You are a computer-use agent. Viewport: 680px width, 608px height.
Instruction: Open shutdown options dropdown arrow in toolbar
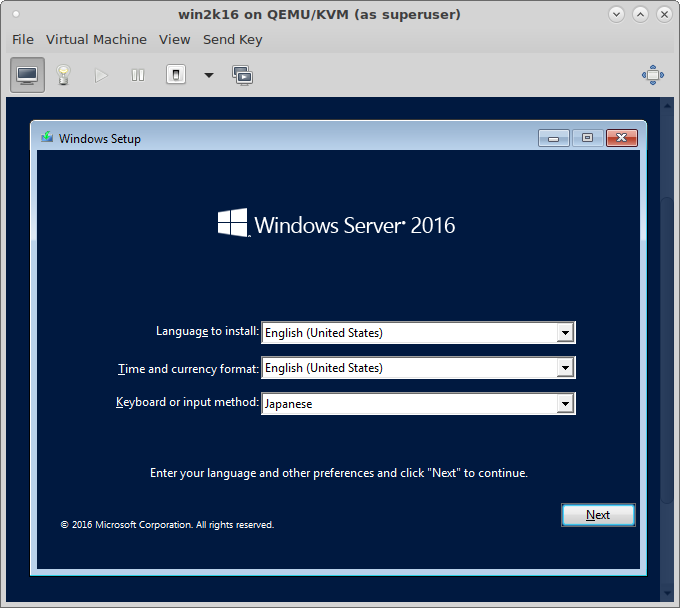209,75
